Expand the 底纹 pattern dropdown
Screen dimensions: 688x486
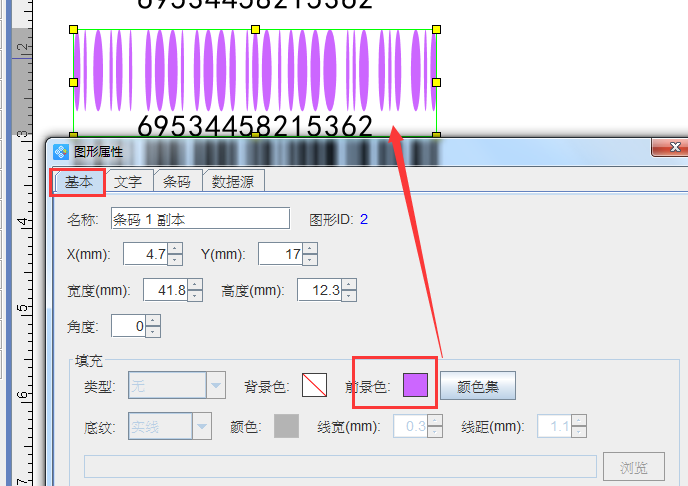click(203, 427)
